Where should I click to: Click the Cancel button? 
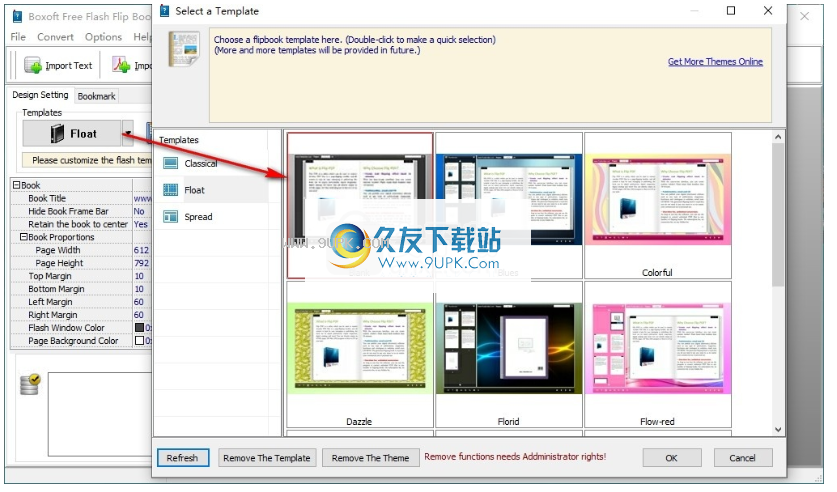point(743,458)
